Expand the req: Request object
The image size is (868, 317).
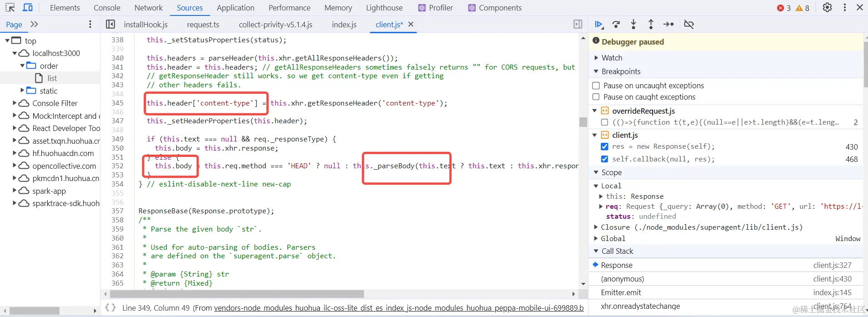pos(601,206)
